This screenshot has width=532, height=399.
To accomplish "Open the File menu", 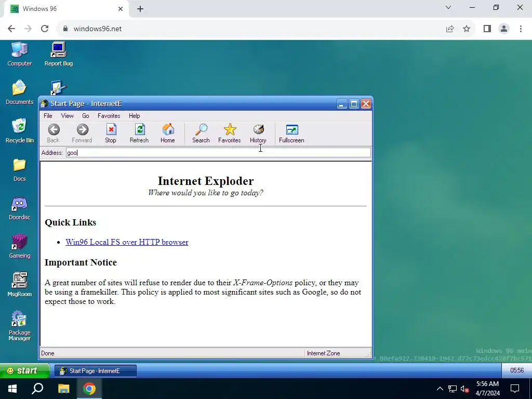I will point(48,116).
